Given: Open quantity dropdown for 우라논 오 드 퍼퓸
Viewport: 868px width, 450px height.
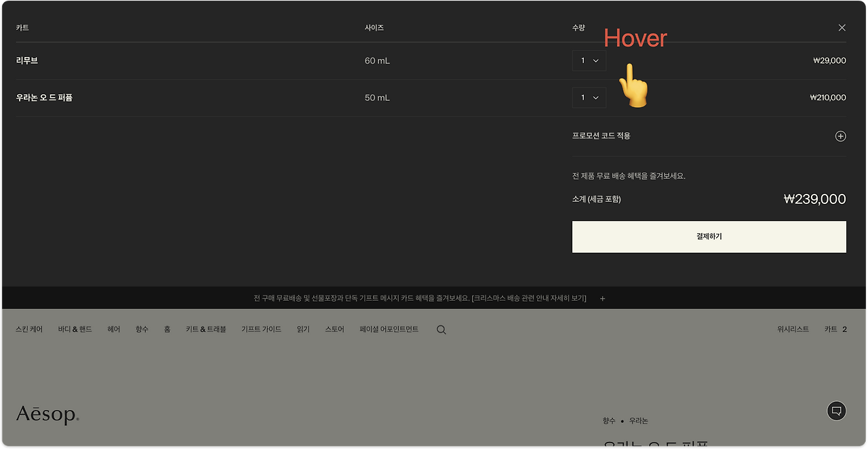Looking at the screenshot, I should 589,98.
